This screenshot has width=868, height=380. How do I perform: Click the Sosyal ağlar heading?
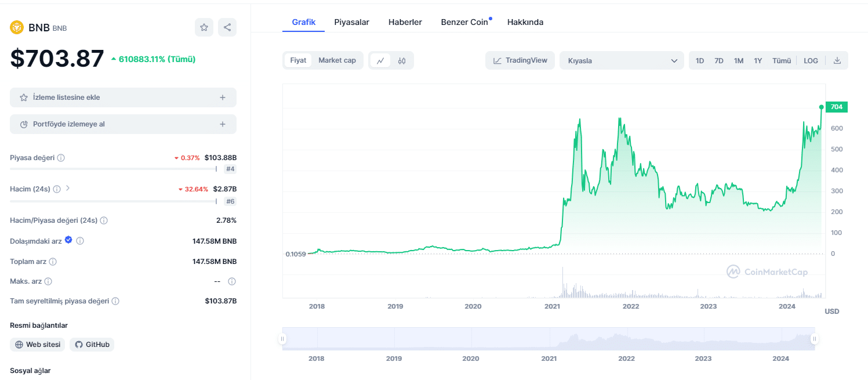coord(30,370)
